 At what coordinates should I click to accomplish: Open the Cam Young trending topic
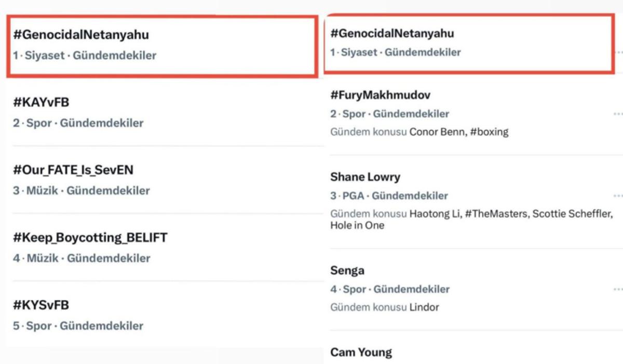[x=361, y=353]
